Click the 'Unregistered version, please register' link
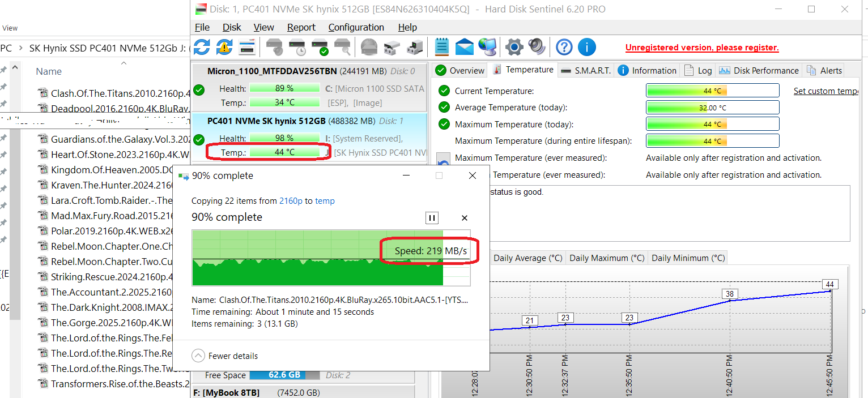Image resolution: width=868 pixels, height=398 pixels. pos(702,48)
